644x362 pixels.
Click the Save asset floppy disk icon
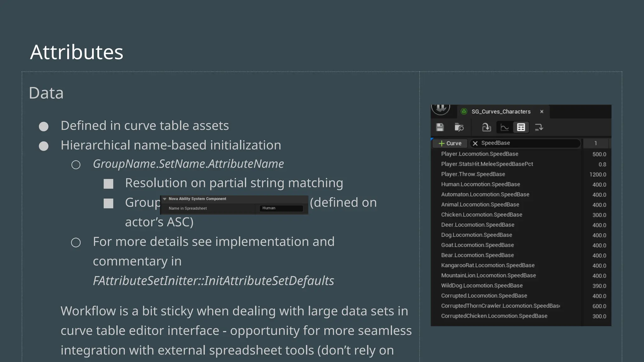(440, 127)
